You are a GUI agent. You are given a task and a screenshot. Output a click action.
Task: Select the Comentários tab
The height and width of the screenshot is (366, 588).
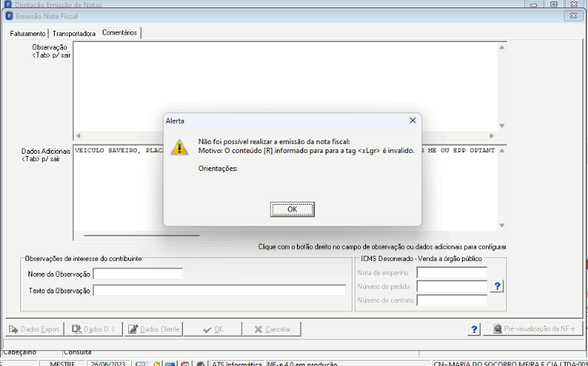(119, 33)
